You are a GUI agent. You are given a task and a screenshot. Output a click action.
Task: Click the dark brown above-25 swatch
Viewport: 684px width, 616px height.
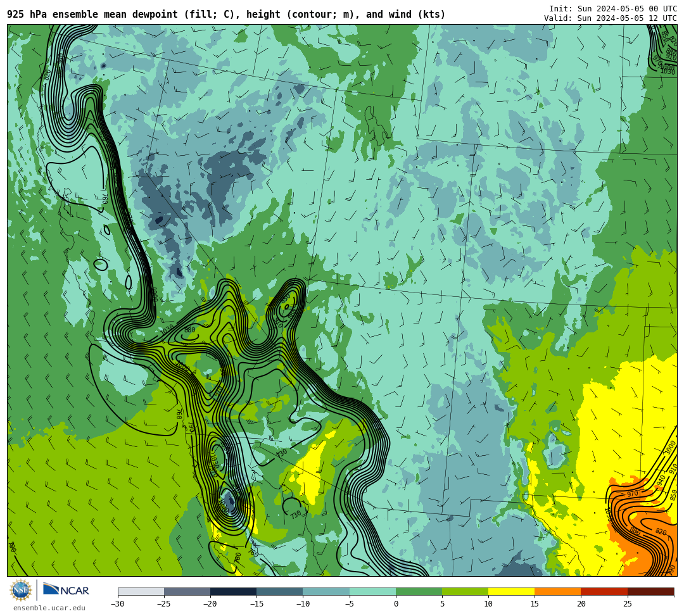651,591
